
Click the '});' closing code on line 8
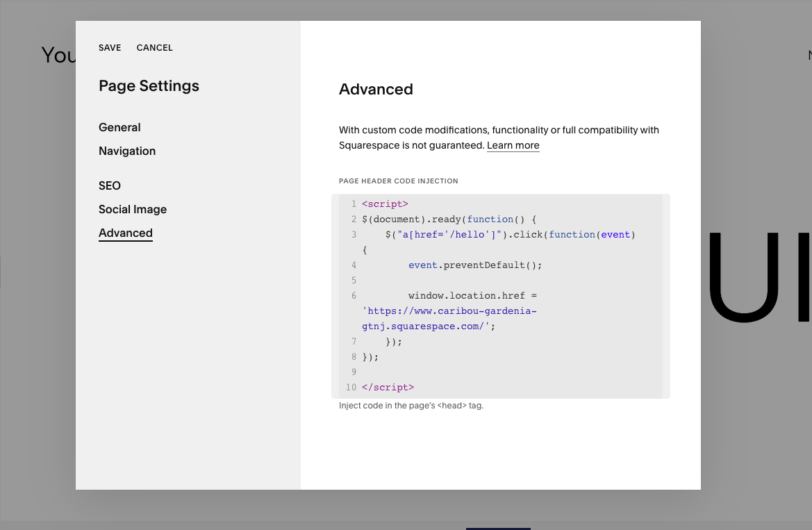tap(370, 357)
